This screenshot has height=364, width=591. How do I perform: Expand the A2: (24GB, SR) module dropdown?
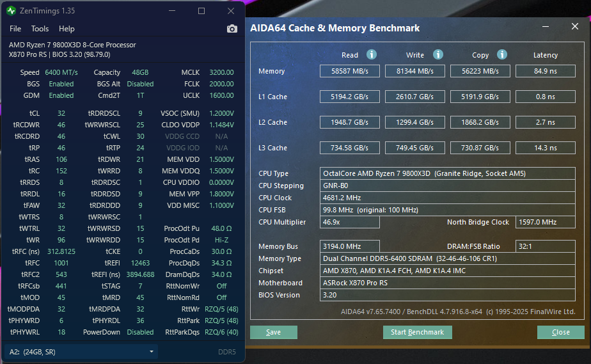coord(81,352)
